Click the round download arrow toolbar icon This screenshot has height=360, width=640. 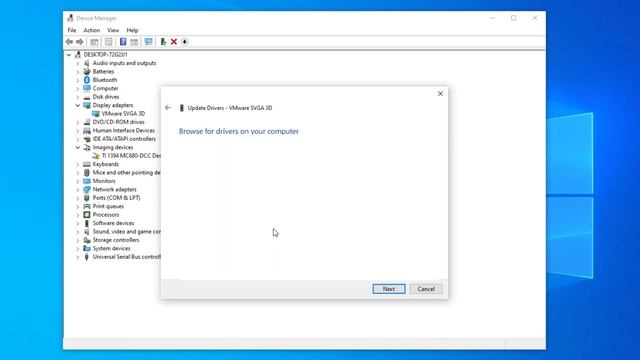pos(184,42)
